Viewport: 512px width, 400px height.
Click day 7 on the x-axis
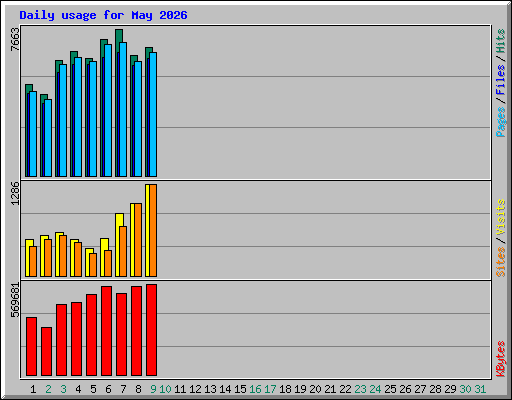(x=123, y=389)
